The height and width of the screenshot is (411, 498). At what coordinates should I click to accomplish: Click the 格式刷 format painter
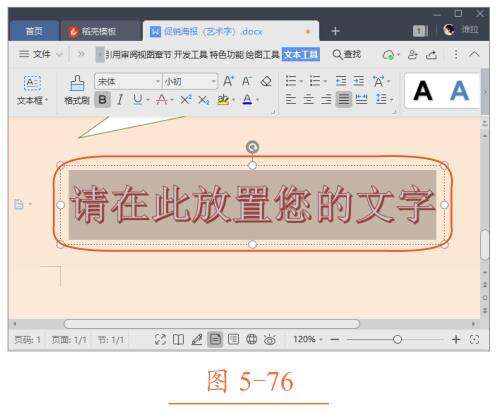(x=77, y=90)
